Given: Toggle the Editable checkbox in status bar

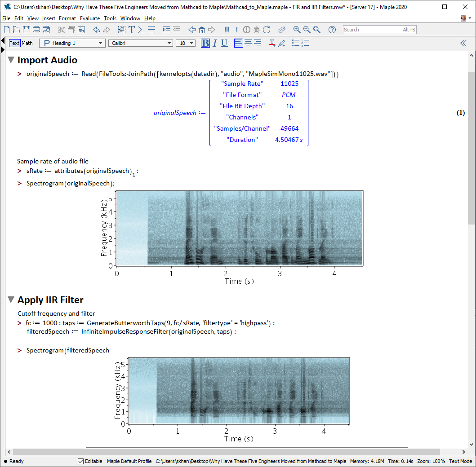Looking at the screenshot, I should 81,461.
